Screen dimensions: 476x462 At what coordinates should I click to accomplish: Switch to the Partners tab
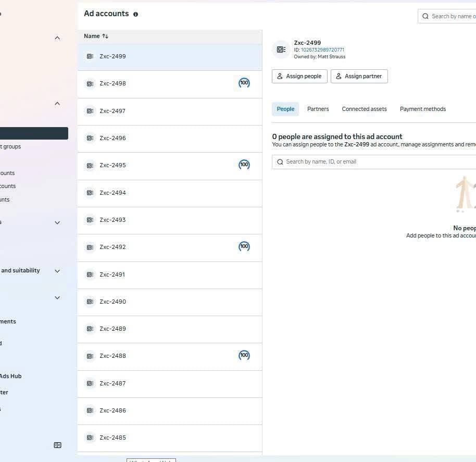click(318, 109)
